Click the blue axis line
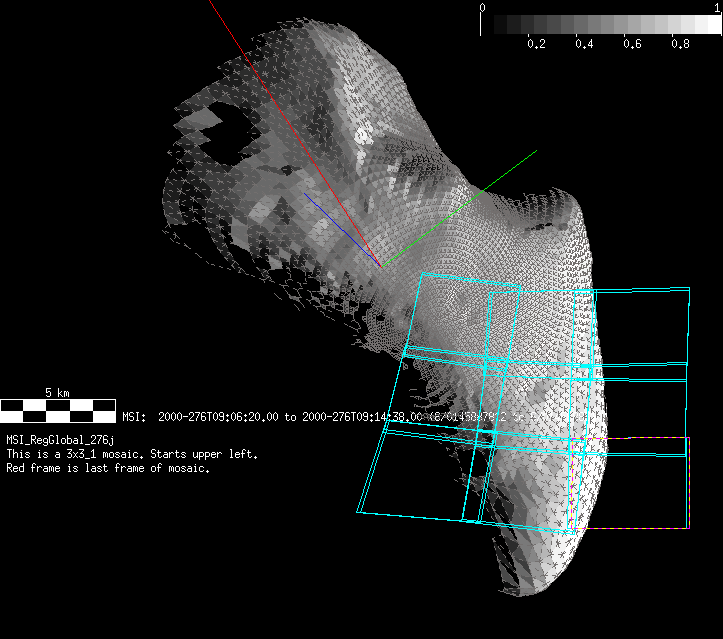This screenshot has width=723, height=639. (x=343, y=230)
